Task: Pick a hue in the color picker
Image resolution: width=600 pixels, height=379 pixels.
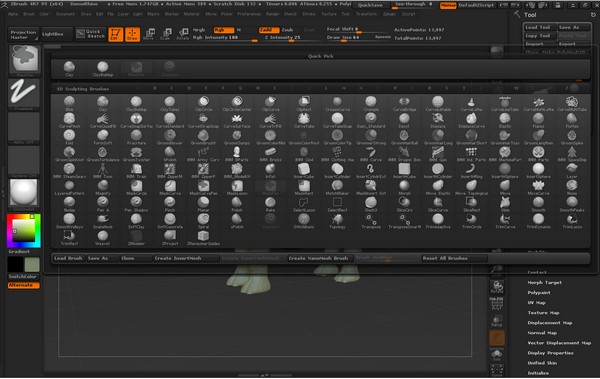Action: click(23, 230)
